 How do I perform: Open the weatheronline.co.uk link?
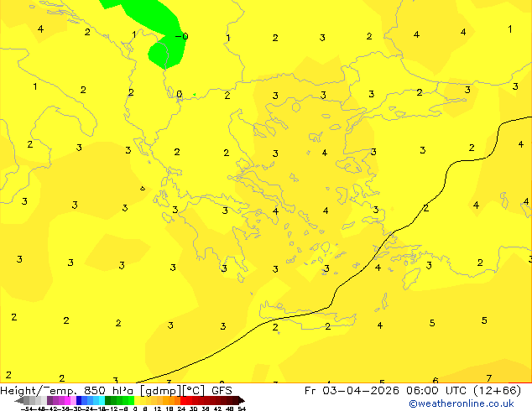[462, 403]
